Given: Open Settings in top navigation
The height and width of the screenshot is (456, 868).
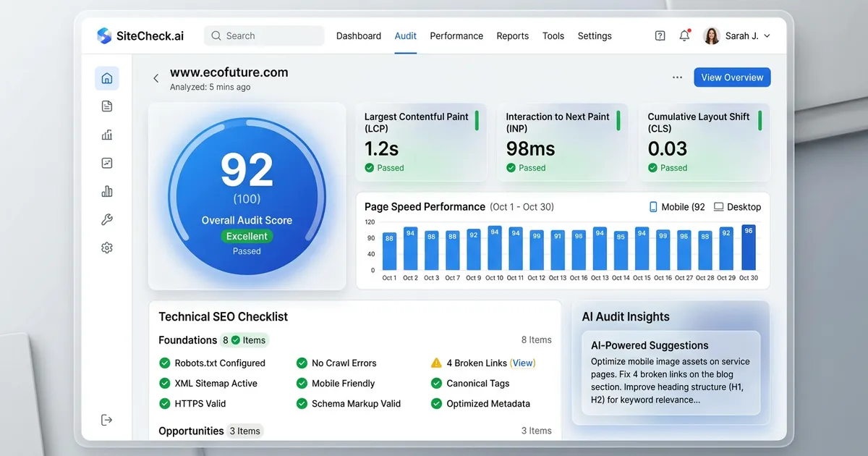Looking at the screenshot, I should tap(595, 35).
